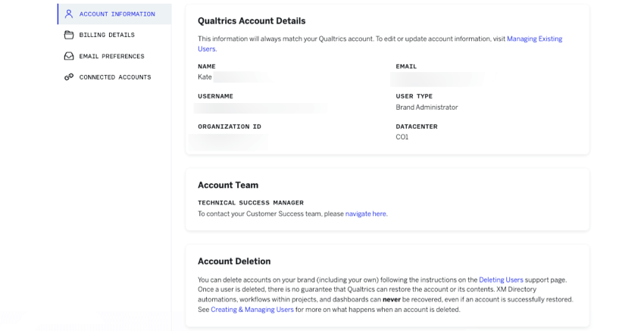This screenshot has height=331, width=644.
Task: Open the Account Information tab
Action: tap(114, 14)
